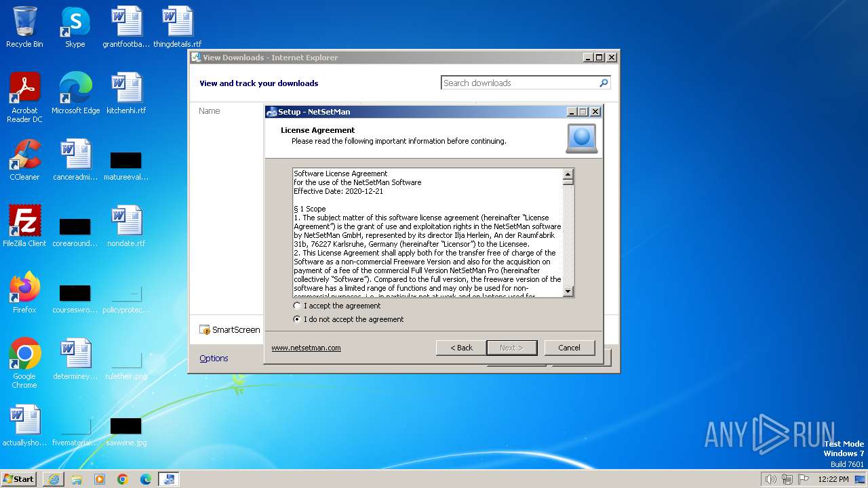868x488 pixels.
Task: Select the canceradmi... document icon
Action: [x=75, y=160]
